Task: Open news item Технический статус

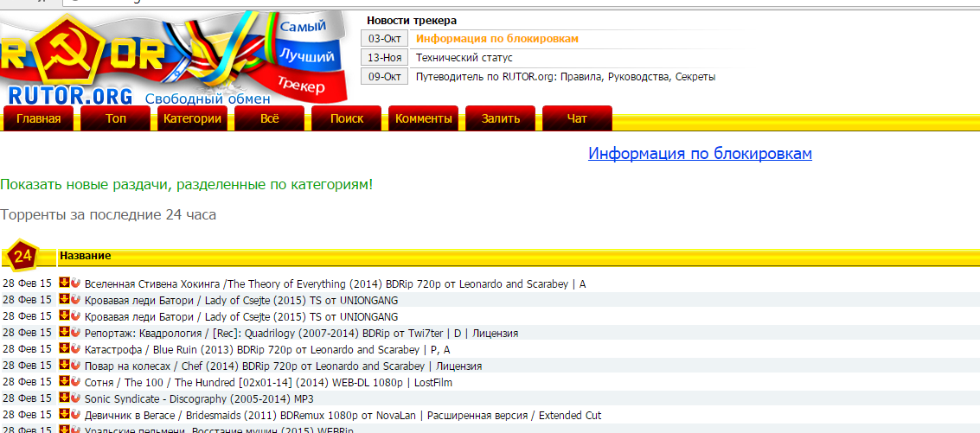Action: [x=464, y=58]
